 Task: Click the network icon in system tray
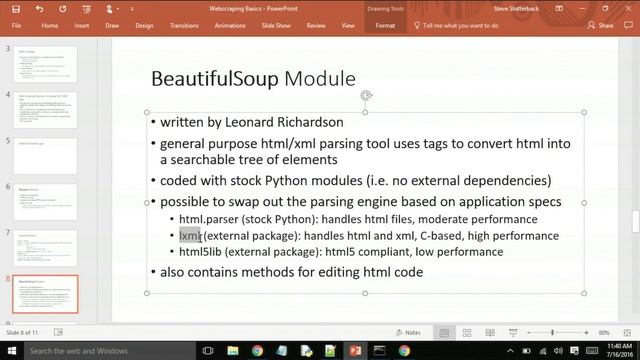542,351
